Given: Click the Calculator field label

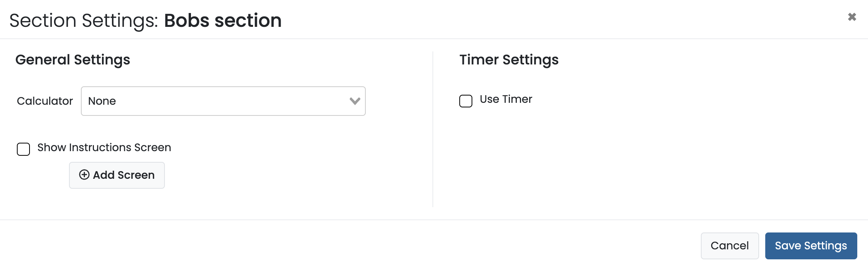Looking at the screenshot, I should point(45,101).
